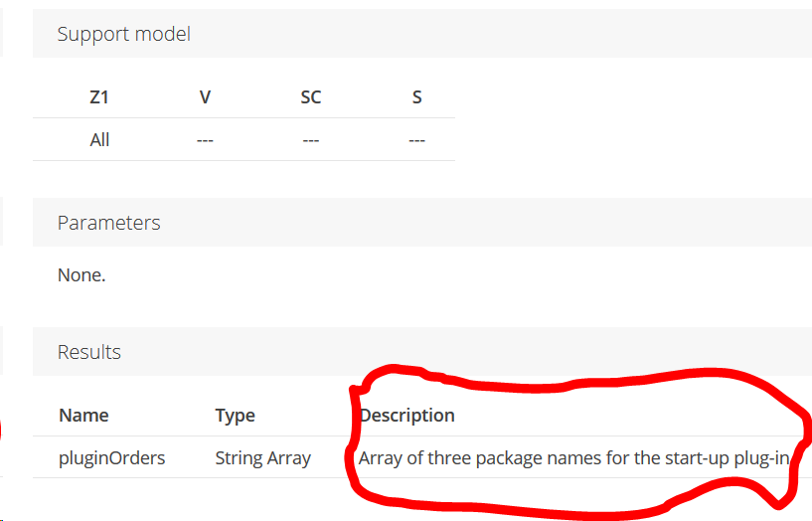Click the String Array type cell

[263, 458]
